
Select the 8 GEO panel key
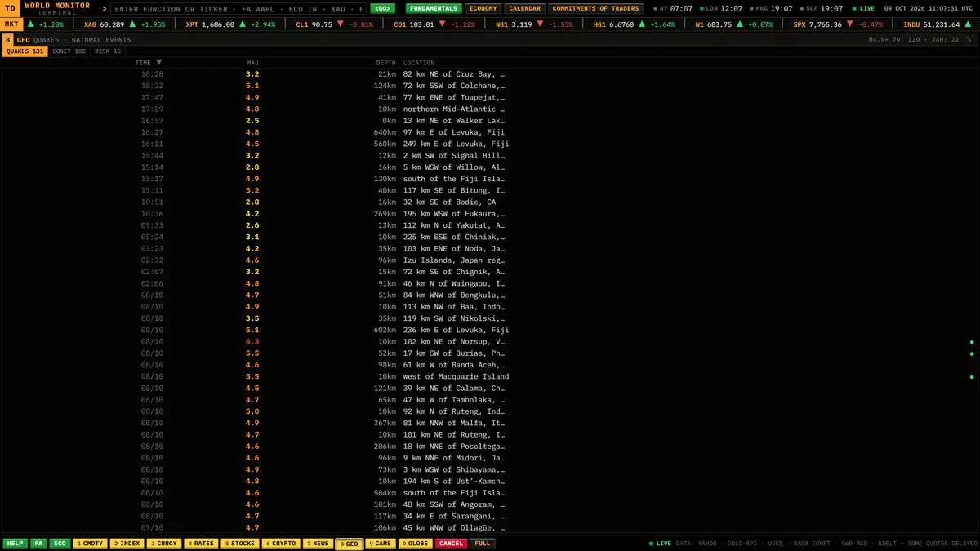[x=349, y=544]
